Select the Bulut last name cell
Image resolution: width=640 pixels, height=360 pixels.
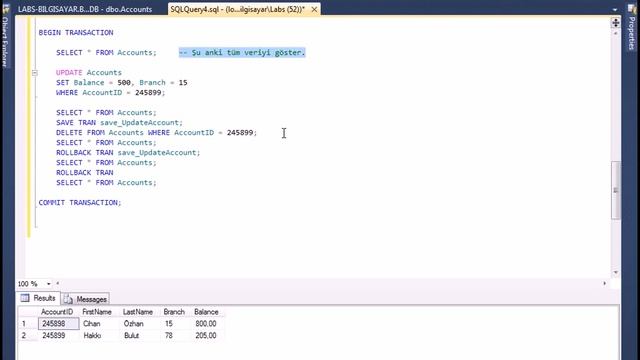tap(140, 336)
